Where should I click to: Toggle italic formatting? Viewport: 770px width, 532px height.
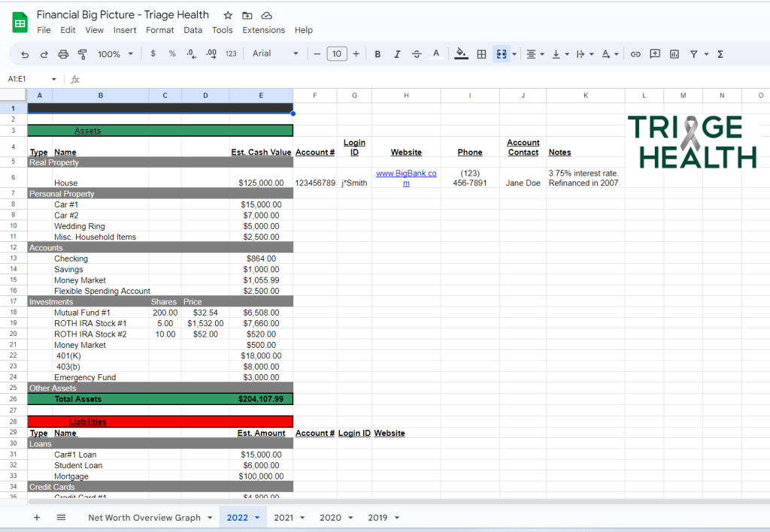coord(397,54)
